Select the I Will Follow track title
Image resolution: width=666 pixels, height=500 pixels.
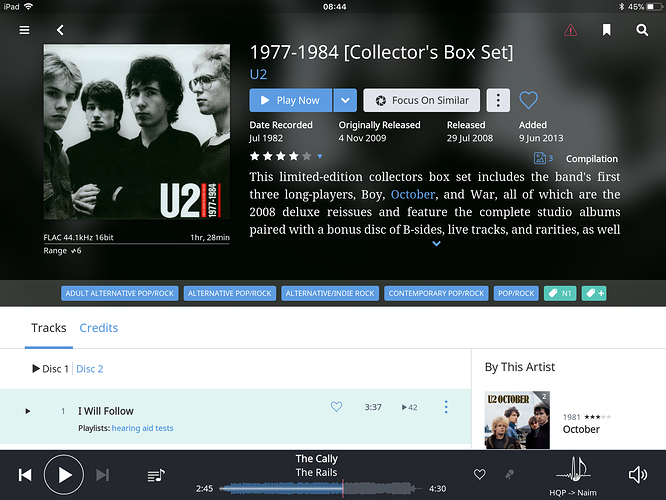tap(105, 411)
